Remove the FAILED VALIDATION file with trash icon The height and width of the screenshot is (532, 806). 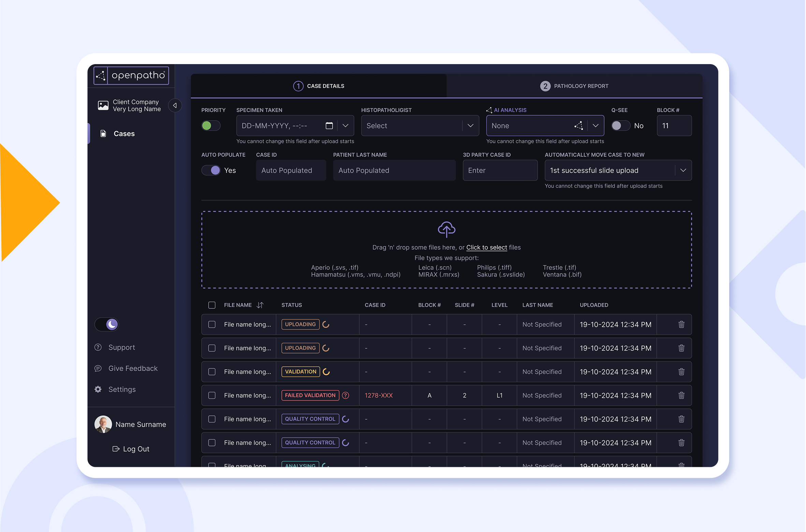tap(681, 395)
